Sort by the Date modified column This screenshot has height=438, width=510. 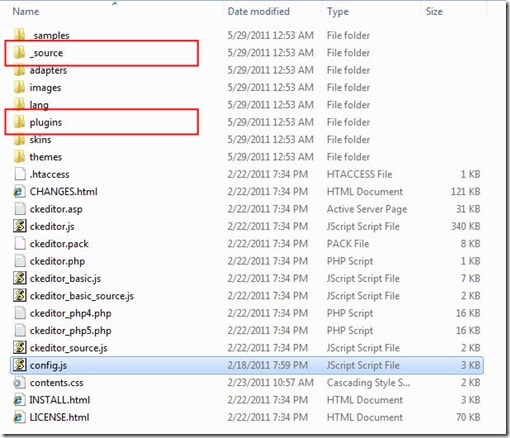click(258, 12)
